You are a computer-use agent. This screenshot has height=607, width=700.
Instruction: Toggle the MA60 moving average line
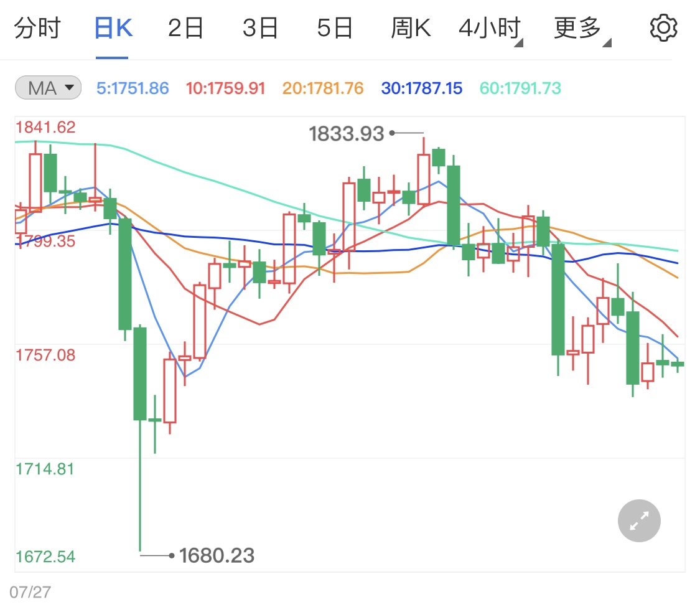521,88
